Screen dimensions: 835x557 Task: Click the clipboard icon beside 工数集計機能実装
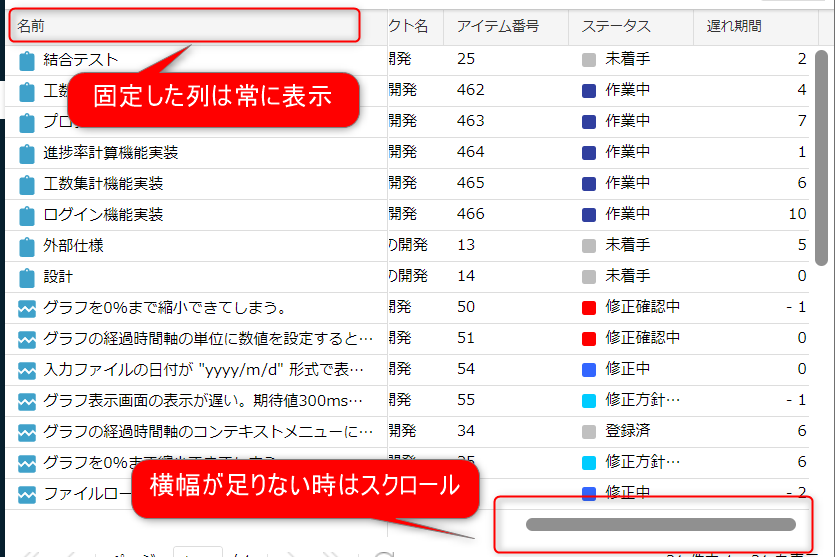pos(27,184)
